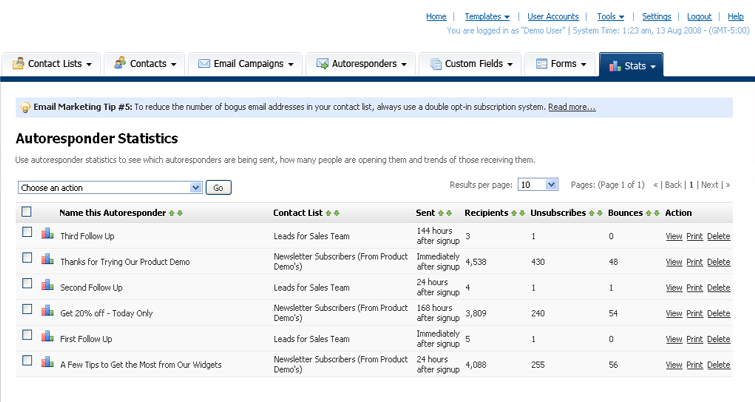This screenshot has width=755, height=402.
Task: Open the Email Campaigns tab menu
Action: click(x=246, y=64)
